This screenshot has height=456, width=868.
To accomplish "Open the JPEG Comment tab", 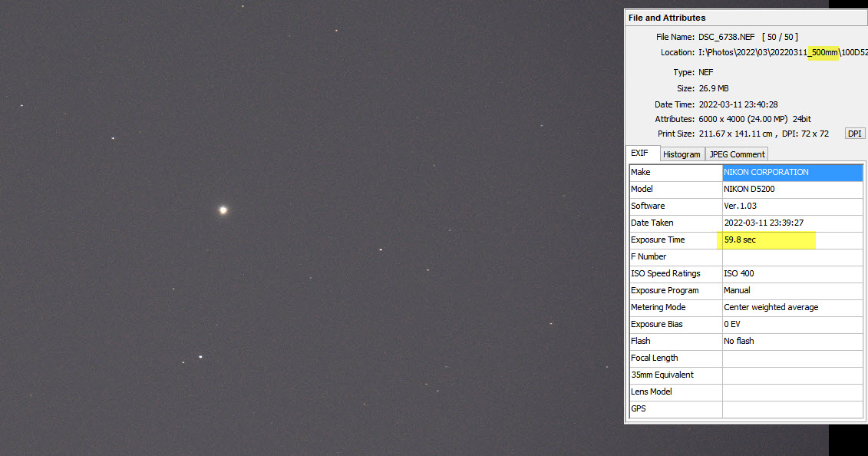I will (737, 154).
